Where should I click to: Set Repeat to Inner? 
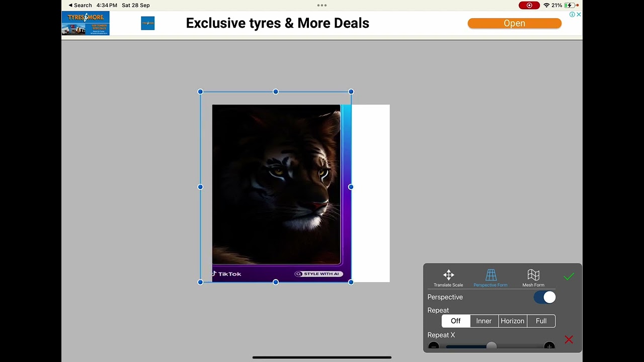(x=484, y=321)
